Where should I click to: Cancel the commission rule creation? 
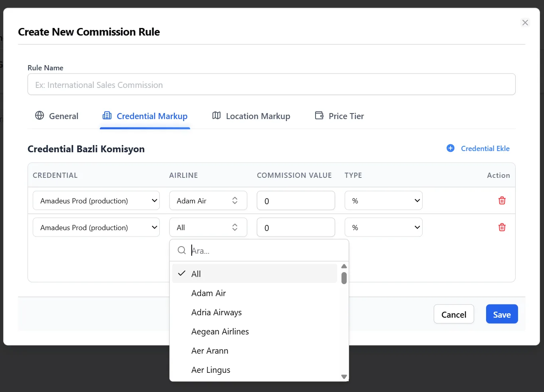[453, 314]
